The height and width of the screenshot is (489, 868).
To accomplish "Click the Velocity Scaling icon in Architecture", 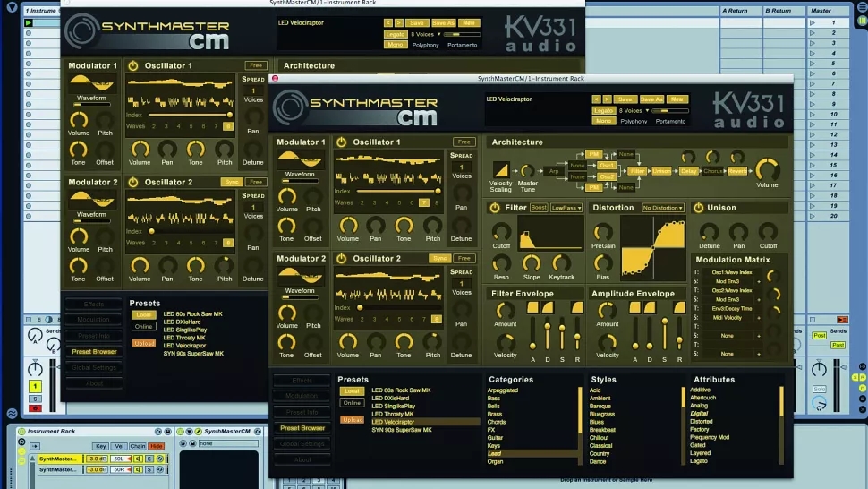I will 501,169.
